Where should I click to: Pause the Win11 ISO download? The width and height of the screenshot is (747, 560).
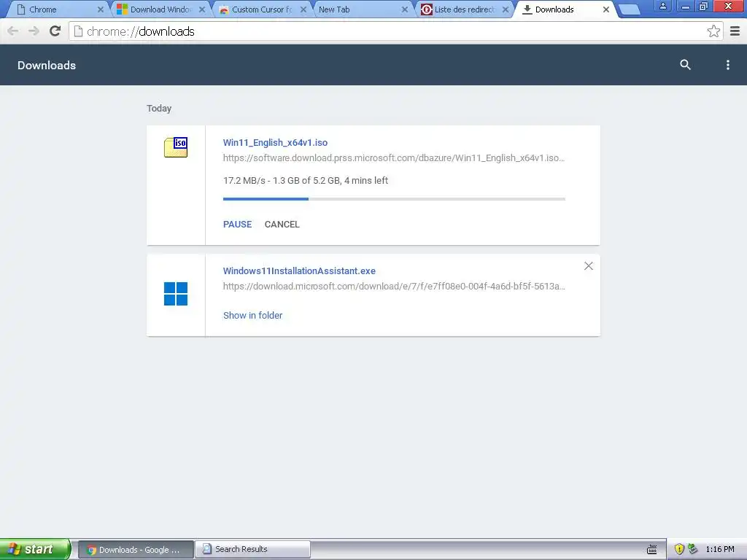click(237, 225)
